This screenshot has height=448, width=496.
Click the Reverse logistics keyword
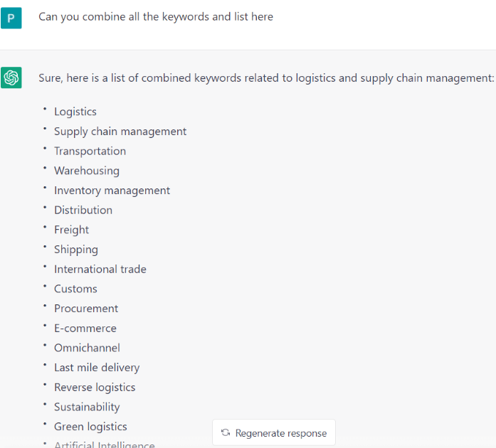(95, 388)
